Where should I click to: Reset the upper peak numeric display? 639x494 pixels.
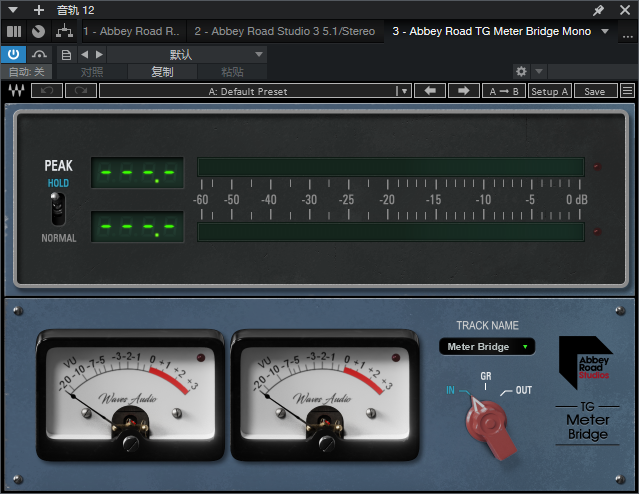(x=137, y=173)
